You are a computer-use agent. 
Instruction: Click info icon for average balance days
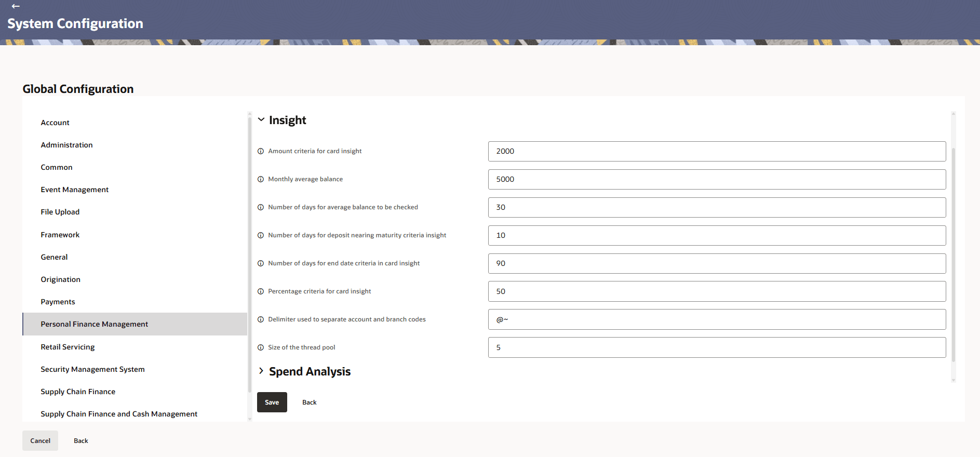[x=261, y=207]
